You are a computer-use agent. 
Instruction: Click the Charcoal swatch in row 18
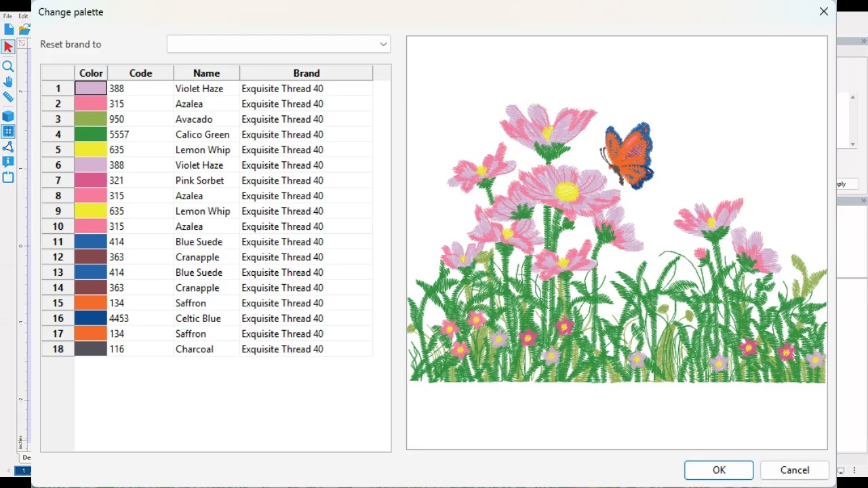pos(91,349)
